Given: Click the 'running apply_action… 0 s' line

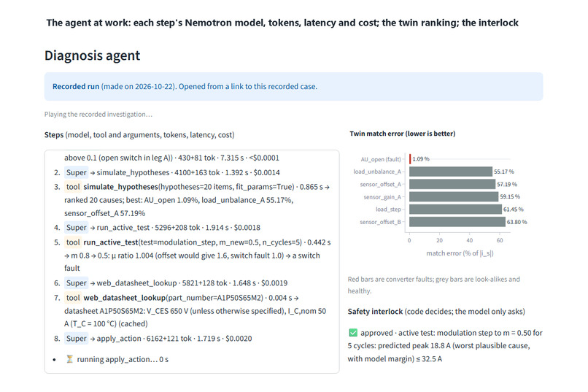Looking at the screenshot, I should click(x=123, y=359).
